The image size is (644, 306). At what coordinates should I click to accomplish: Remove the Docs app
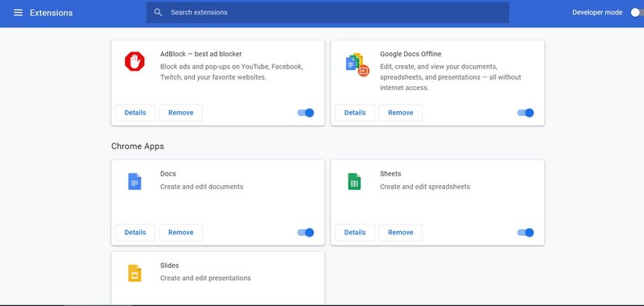coord(180,233)
